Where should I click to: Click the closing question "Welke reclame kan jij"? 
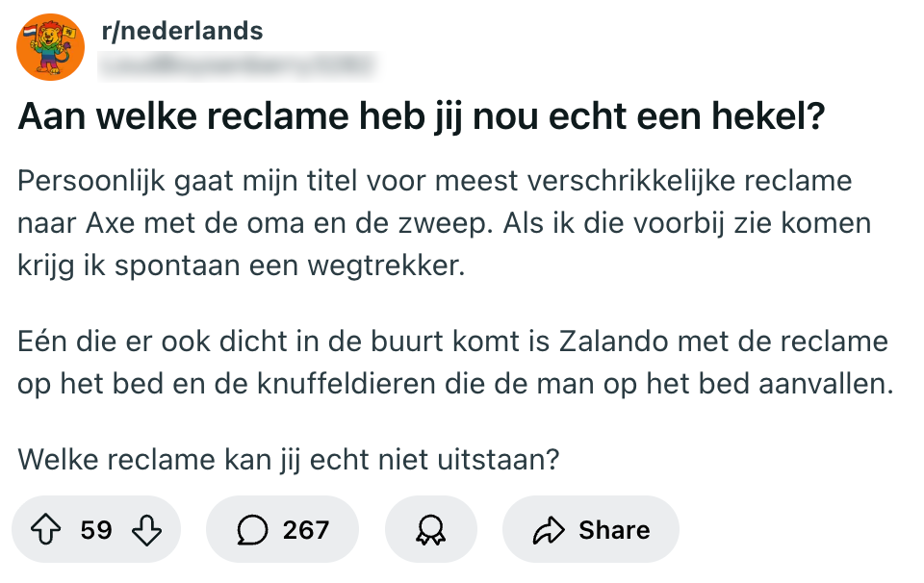tap(289, 460)
